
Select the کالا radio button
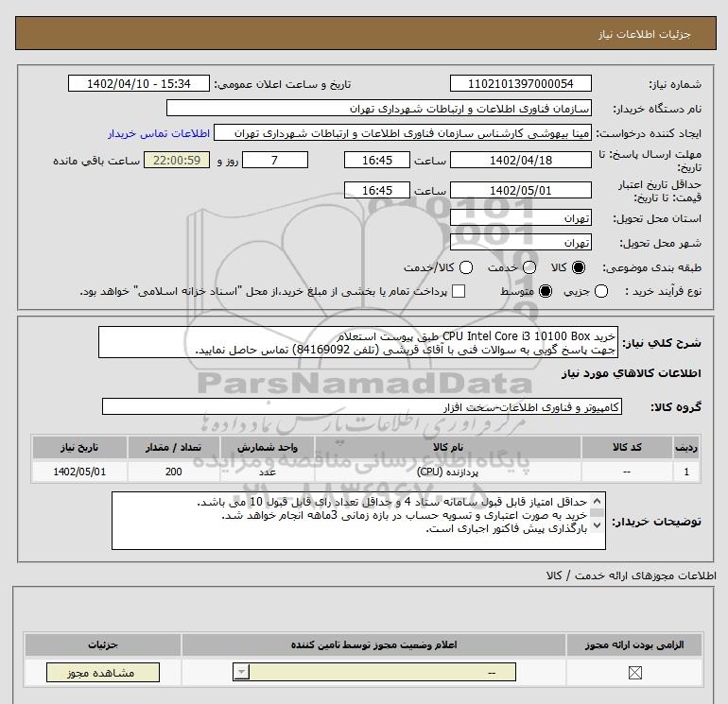(x=579, y=267)
